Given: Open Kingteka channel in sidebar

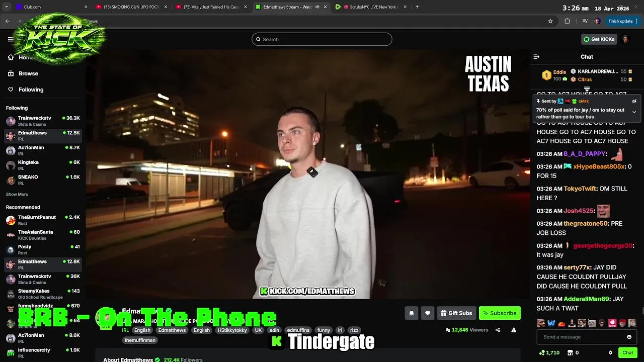Looking at the screenshot, I should [43, 165].
